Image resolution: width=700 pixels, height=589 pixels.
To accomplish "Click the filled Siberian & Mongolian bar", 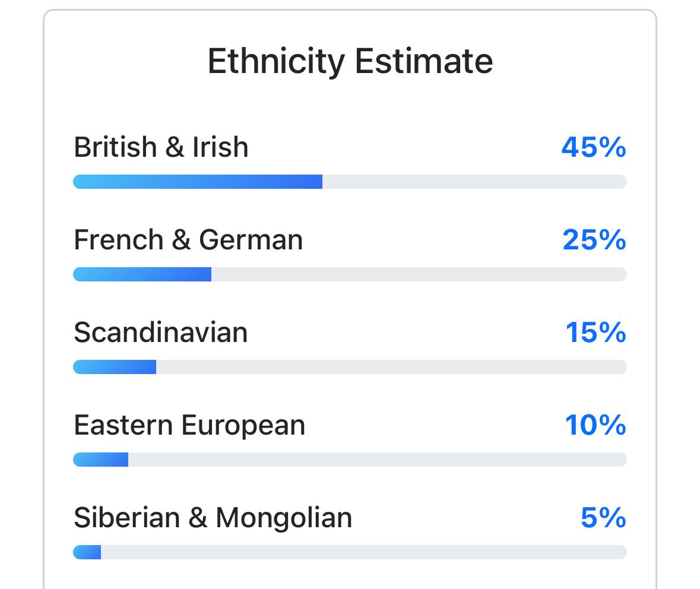I will pyautogui.click(x=87, y=552).
